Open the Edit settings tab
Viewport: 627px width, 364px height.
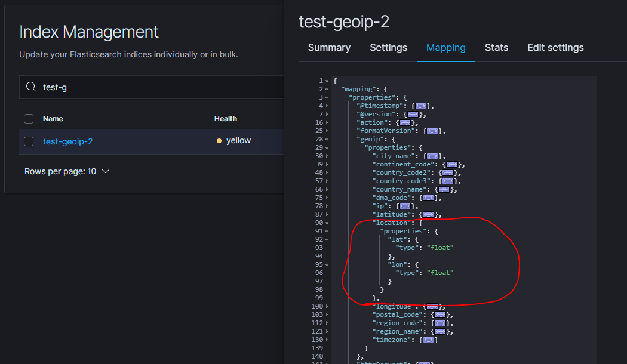point(555,48)
